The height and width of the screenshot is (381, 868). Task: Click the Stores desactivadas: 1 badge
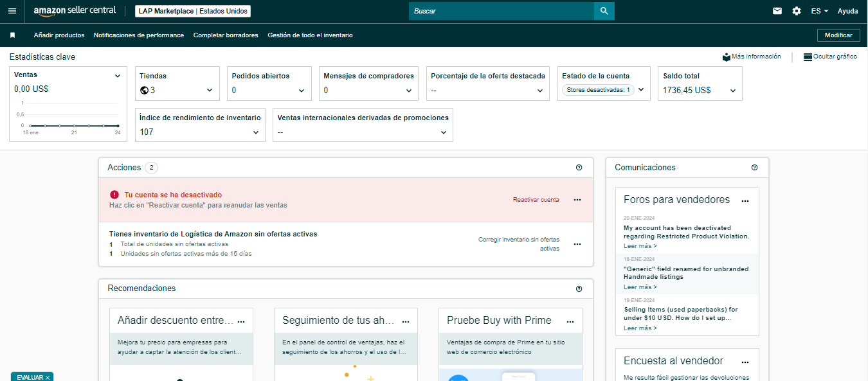tap(598, 90)
